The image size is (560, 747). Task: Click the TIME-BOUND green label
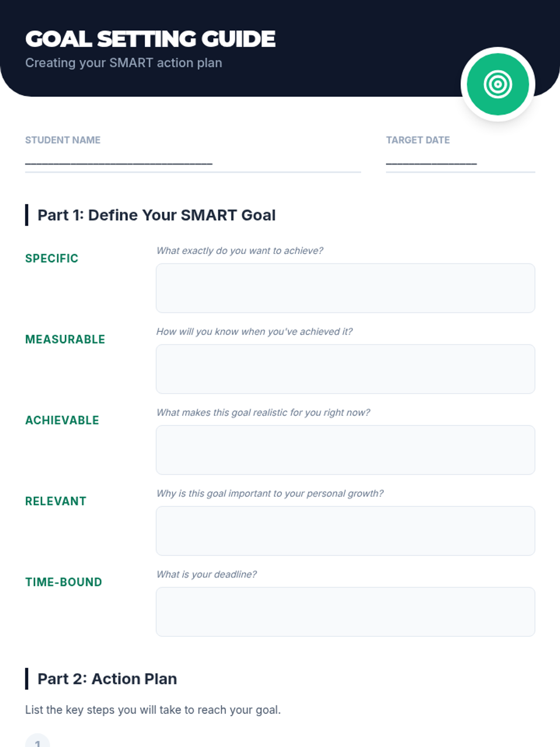pyautogui.click(x=63, y=582)
